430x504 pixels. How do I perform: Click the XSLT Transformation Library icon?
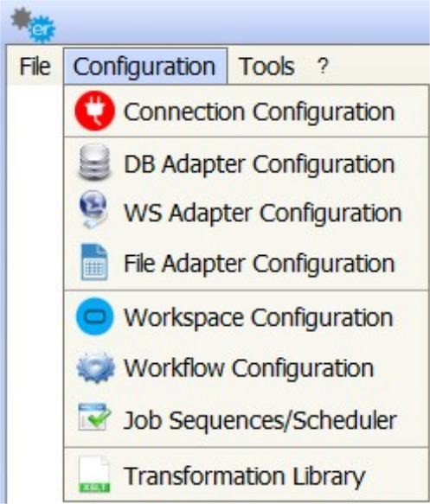pyautogui.click(x=94, y=474)
